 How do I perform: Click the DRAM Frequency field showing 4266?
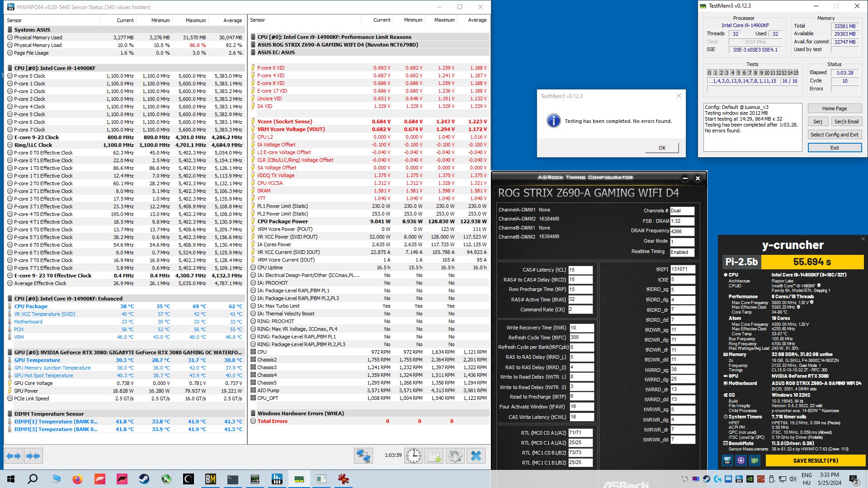coord(682,231)
